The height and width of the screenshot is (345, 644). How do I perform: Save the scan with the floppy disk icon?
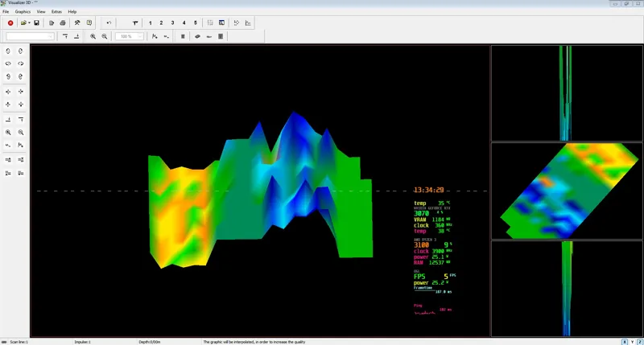coord(36,23)
